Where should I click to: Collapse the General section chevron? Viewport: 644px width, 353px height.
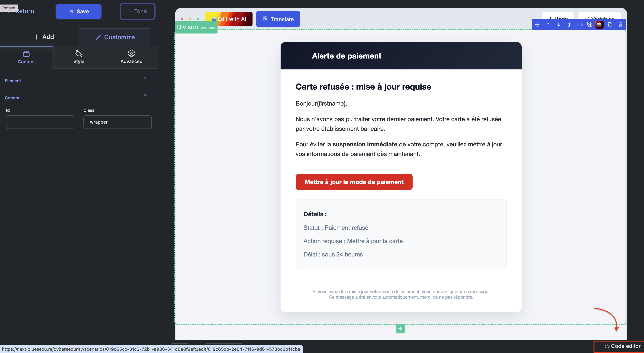tap(146, 95)
